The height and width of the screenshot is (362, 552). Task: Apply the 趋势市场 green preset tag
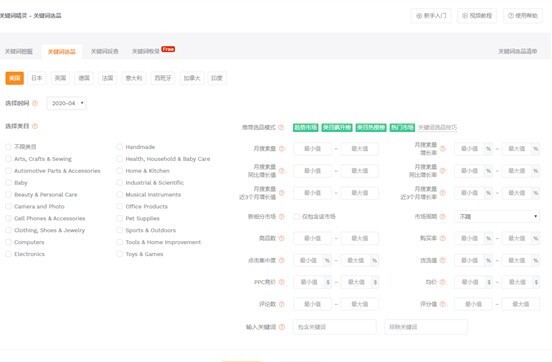click(306, 127)
